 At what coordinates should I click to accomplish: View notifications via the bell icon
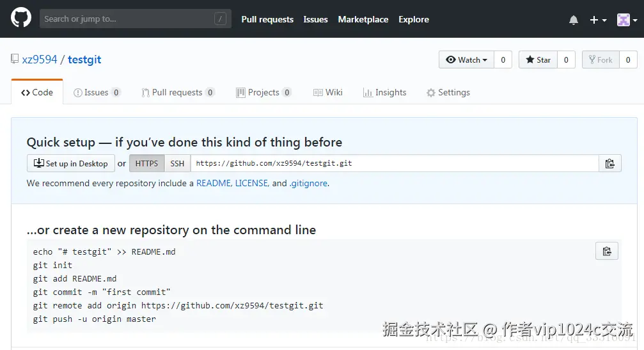click(x=574, y=20)
